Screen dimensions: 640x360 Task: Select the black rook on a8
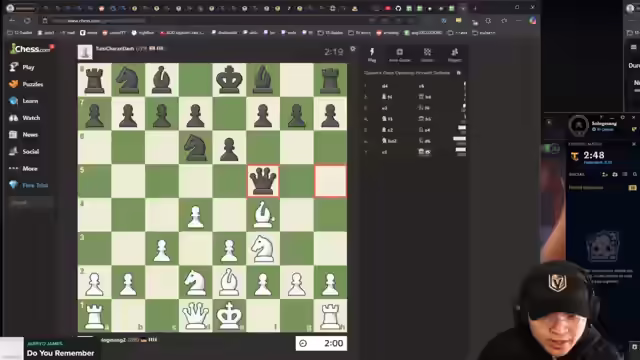pos(94,80)
